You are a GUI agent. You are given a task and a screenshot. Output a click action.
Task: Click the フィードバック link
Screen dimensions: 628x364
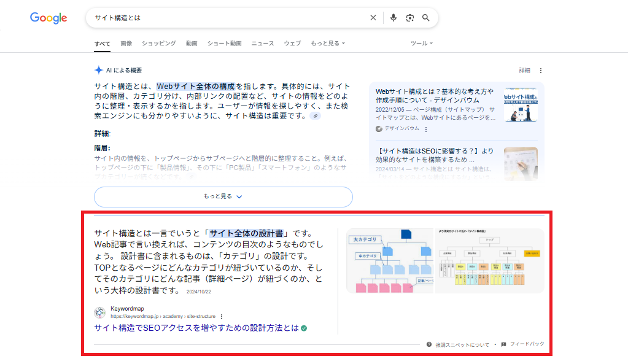pyautogui.click(x=527, y=344)
